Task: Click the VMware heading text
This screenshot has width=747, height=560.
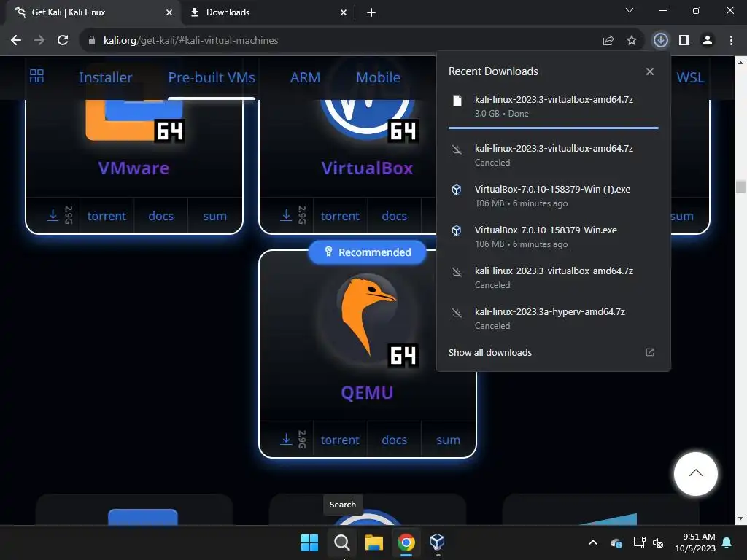Action: tap(134, 168)
